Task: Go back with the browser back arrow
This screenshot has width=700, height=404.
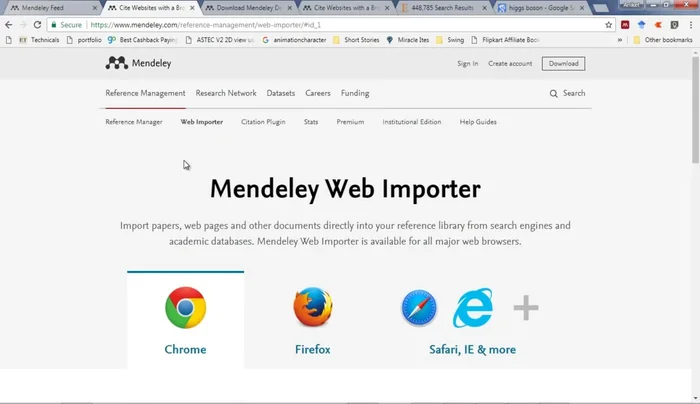Action: point(8,25)
